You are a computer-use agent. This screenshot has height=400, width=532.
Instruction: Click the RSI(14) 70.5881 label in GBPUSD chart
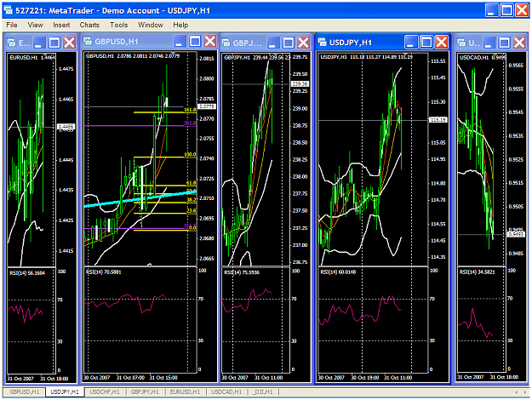pos(104,272)
